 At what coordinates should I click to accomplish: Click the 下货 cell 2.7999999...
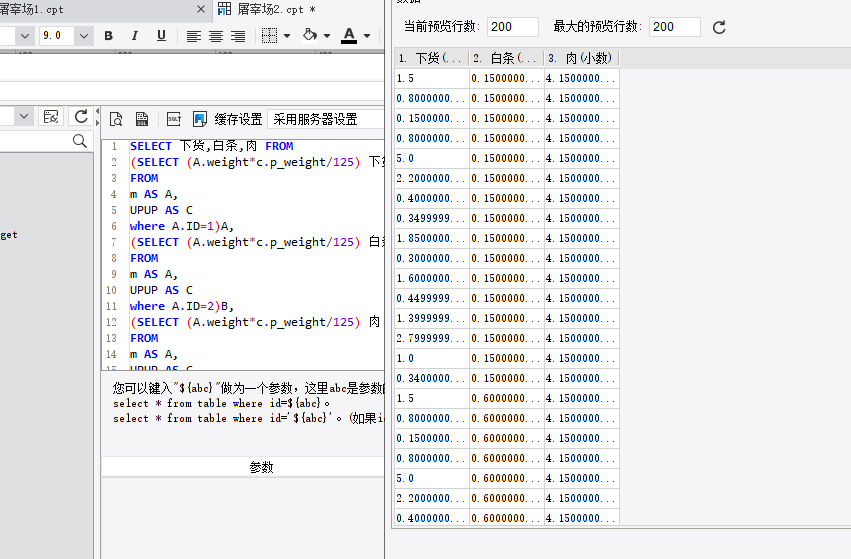click(432, 338)
